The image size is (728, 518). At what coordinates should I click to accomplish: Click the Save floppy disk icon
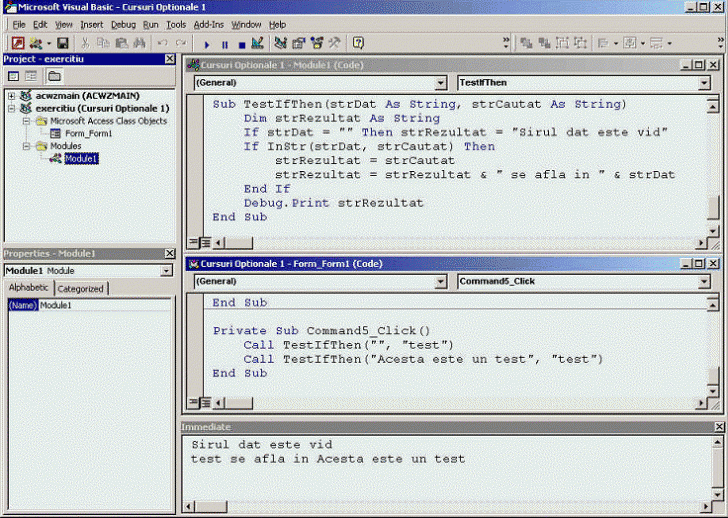click(63, 43)
